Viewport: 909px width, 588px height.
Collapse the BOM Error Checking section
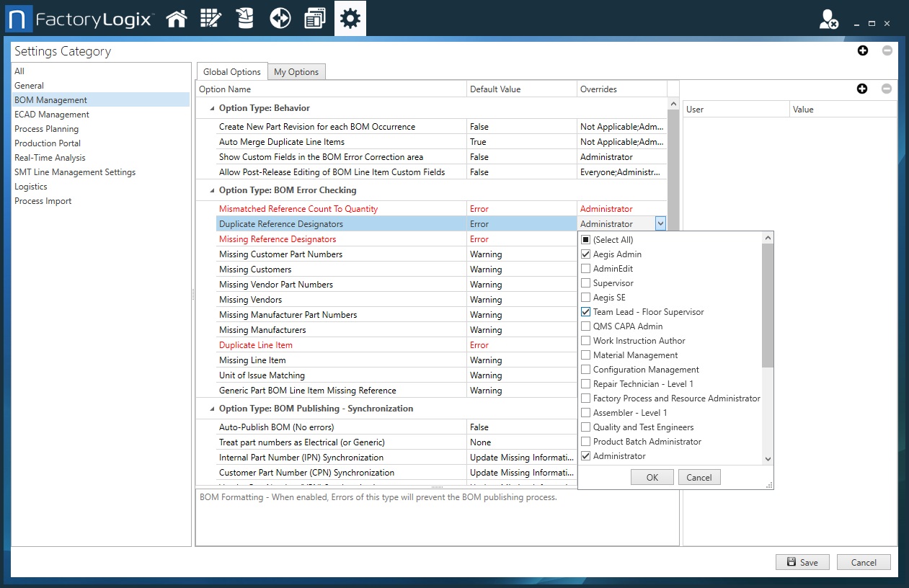click(x=210, y=190)
